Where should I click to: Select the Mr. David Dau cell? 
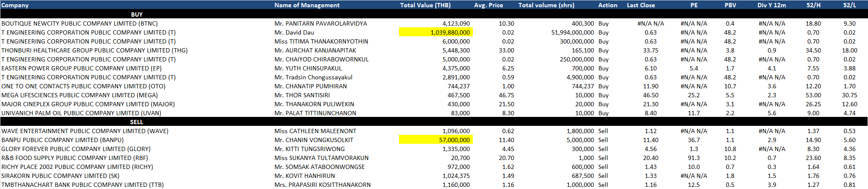tap(294, 32)
